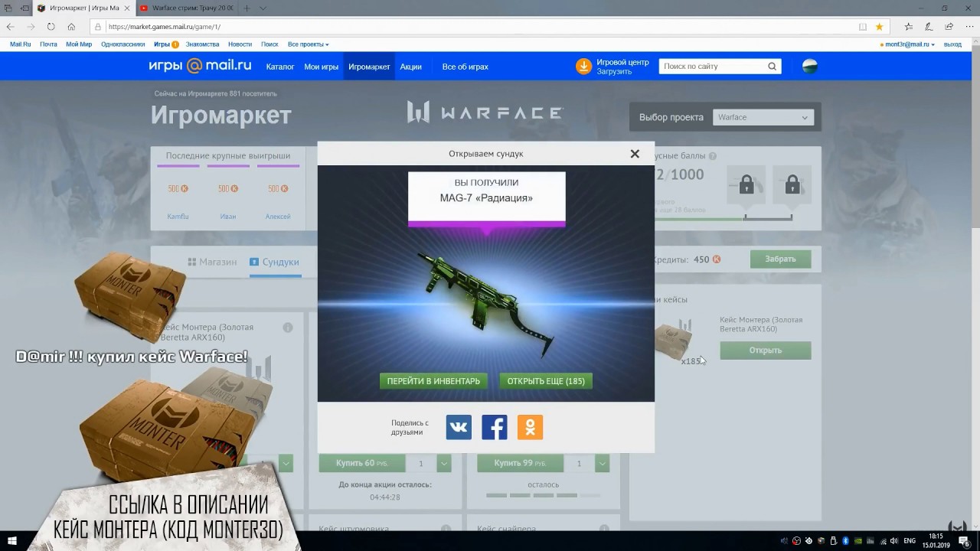Click the address bar URL

[x=165, y=26]
